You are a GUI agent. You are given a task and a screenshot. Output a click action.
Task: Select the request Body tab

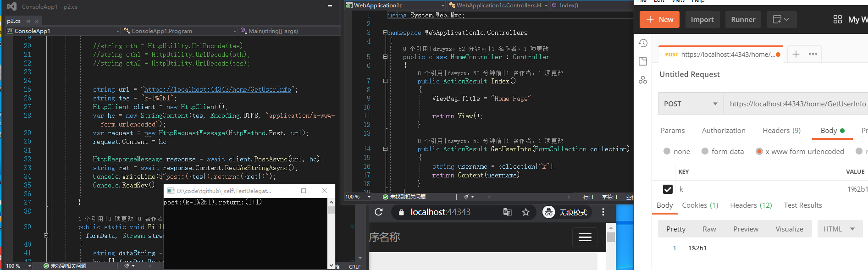(832, 131)
